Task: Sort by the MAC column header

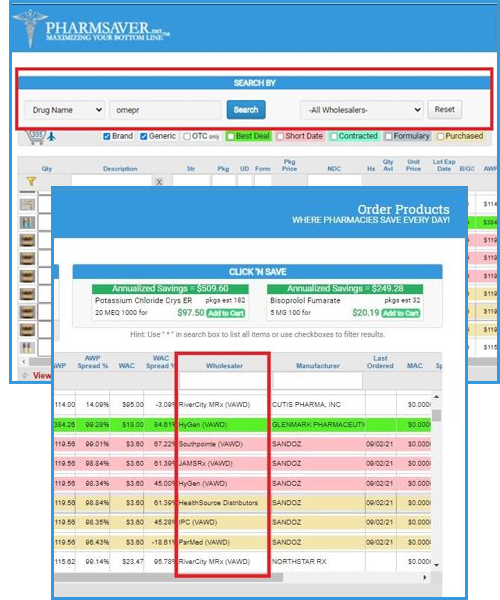Action: tap(415, 366)
